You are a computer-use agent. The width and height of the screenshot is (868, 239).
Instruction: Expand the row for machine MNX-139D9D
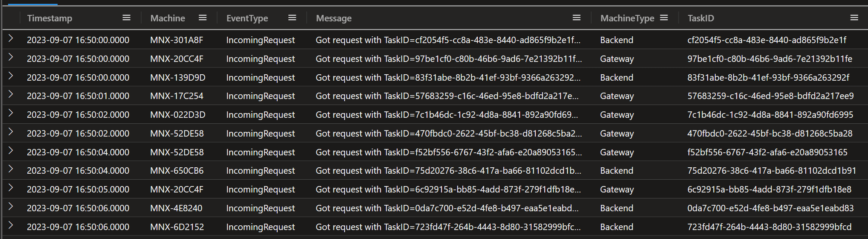point(11,76)
